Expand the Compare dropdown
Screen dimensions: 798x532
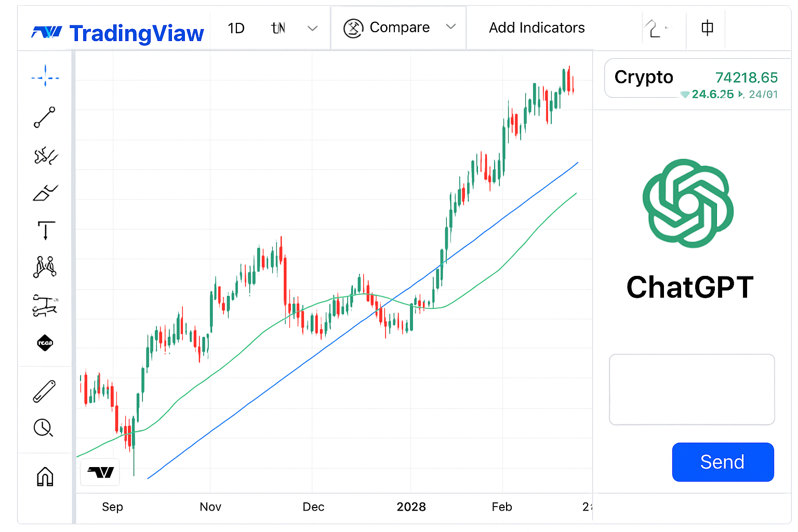pos(451,28)
